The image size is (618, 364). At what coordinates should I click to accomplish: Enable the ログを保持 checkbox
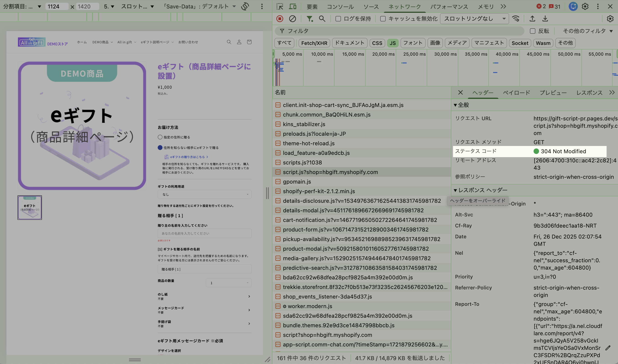pos(338,19)
